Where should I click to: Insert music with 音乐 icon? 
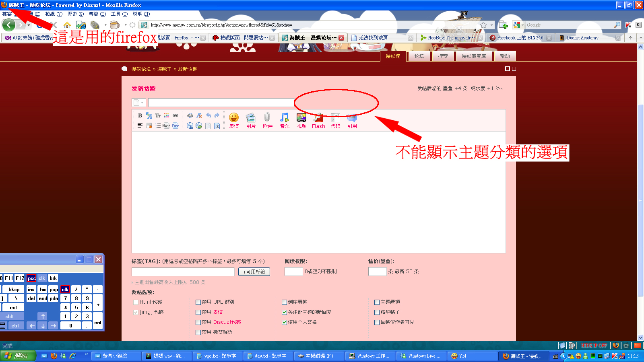click(x=285, y=120)
